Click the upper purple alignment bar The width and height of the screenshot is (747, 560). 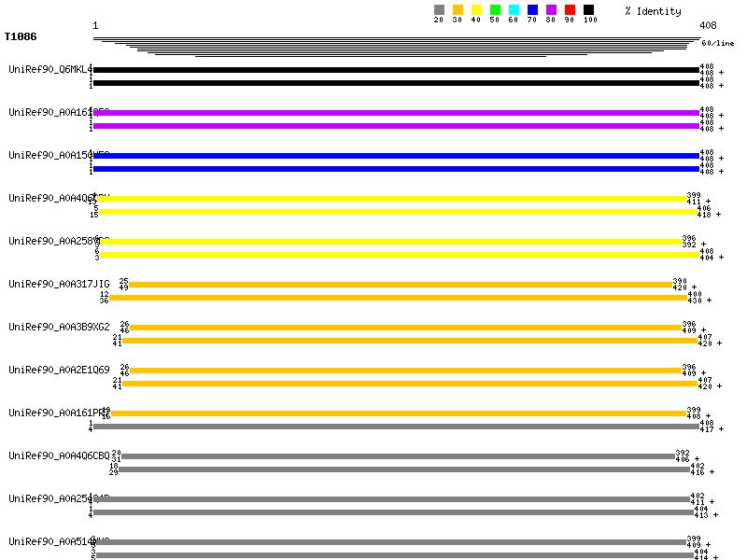click(x=396, y=113)
